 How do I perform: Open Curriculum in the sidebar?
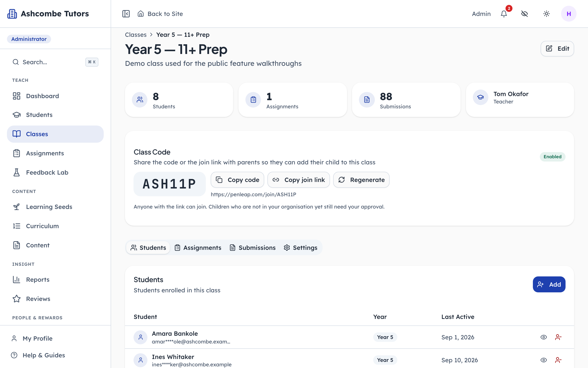tap(55, 226)
